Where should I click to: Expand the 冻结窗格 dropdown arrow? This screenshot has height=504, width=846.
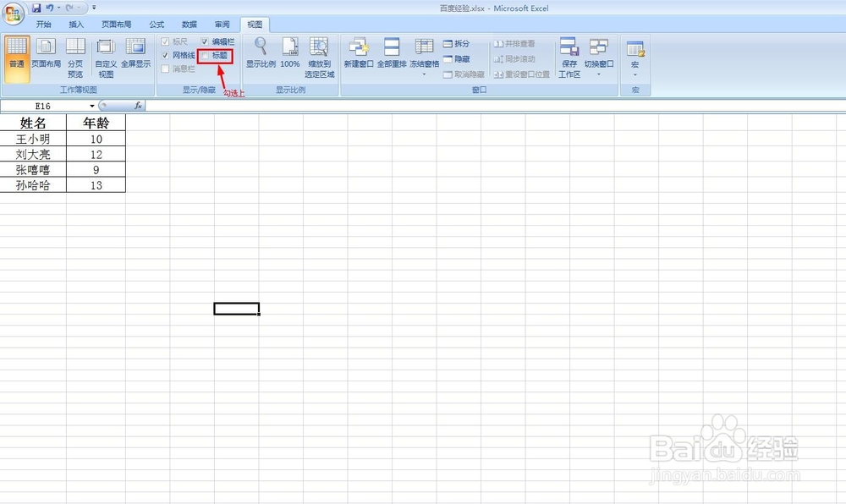click(424, 74)
